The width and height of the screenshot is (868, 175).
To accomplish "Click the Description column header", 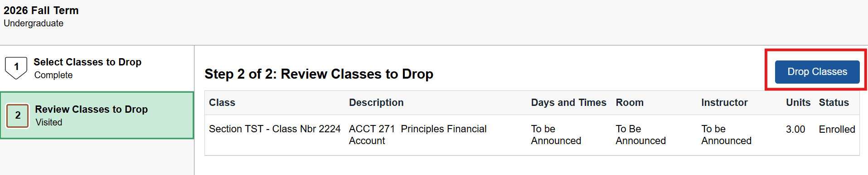I will pos(376,103).
